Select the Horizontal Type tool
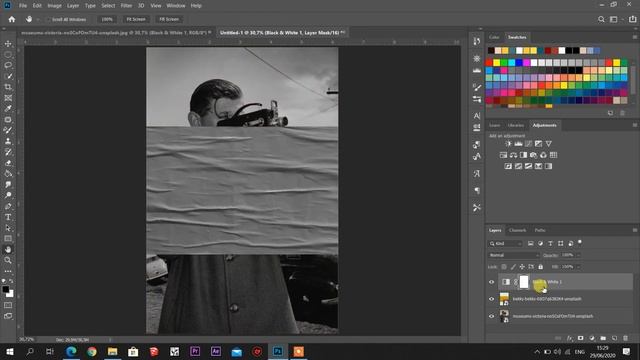 click(x=8, y=217)
